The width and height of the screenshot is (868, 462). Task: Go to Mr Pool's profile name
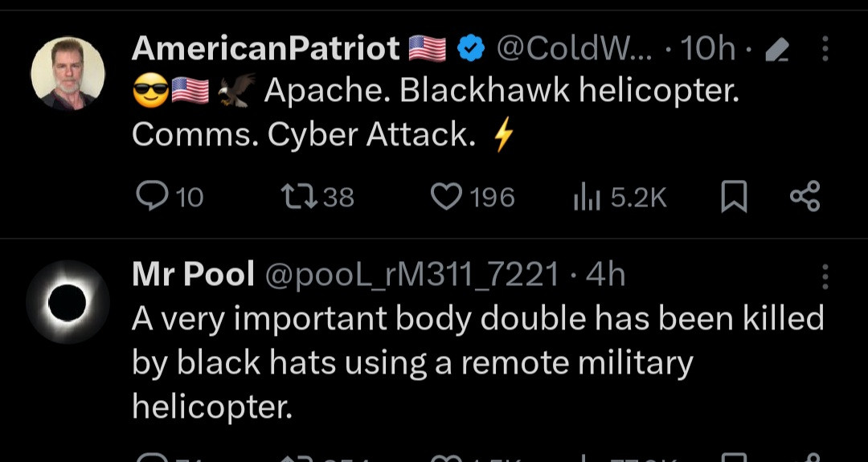click(x=193, y=276)
